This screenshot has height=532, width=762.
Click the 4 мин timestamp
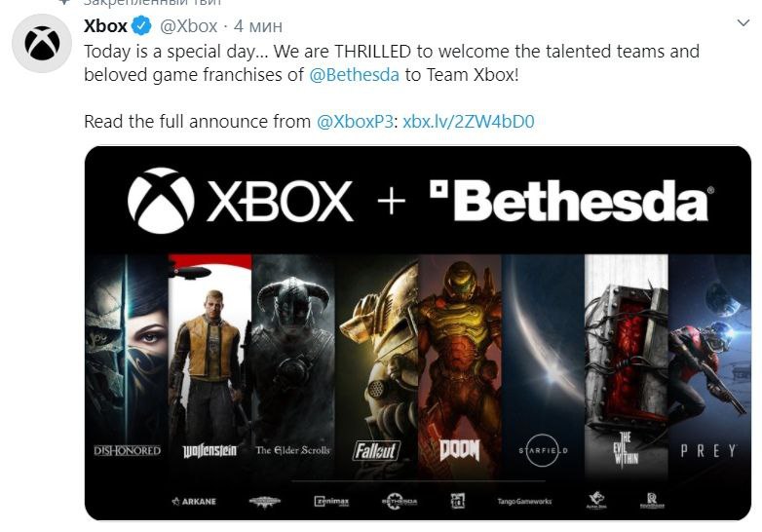(x=258, y=26)
